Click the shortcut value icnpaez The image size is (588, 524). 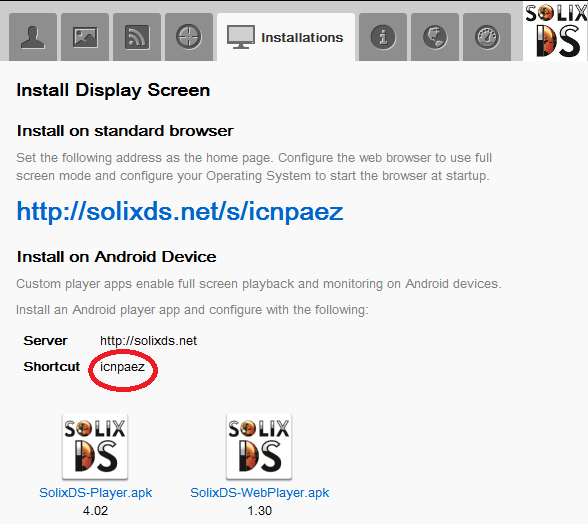point(122,367)
